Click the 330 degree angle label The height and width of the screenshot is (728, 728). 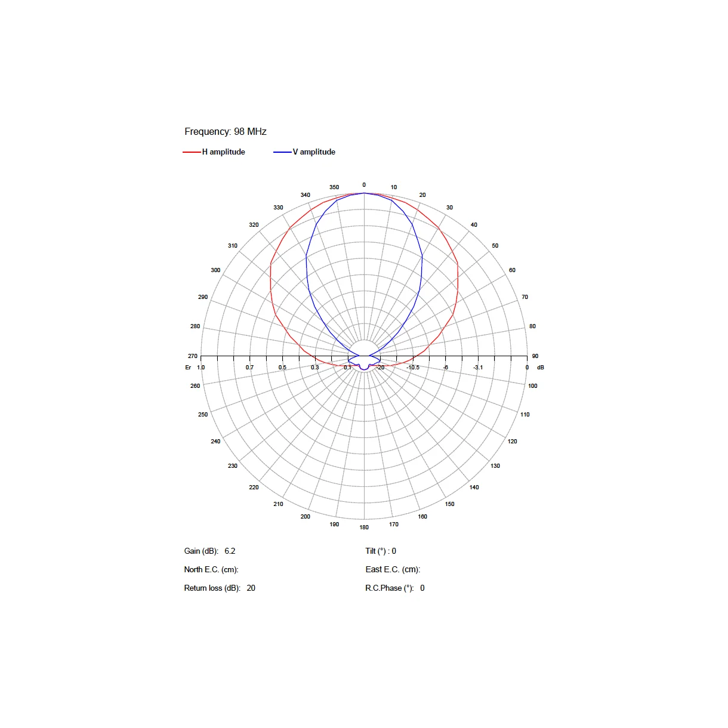(279, 208)
